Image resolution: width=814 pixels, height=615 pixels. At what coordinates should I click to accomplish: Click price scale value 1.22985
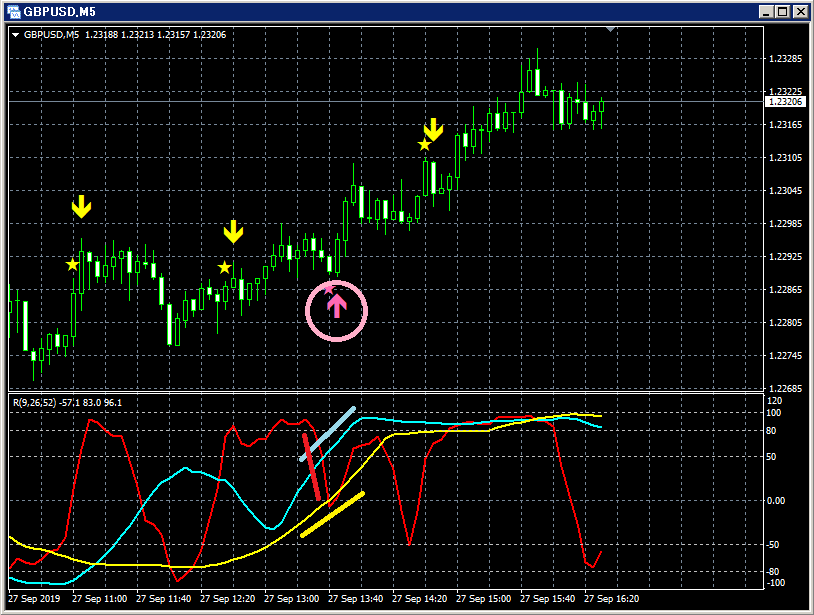click(785, 224)
